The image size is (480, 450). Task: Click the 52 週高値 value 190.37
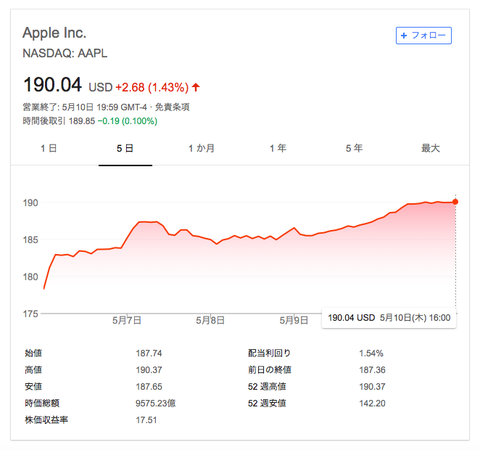[x=372, y=387]
